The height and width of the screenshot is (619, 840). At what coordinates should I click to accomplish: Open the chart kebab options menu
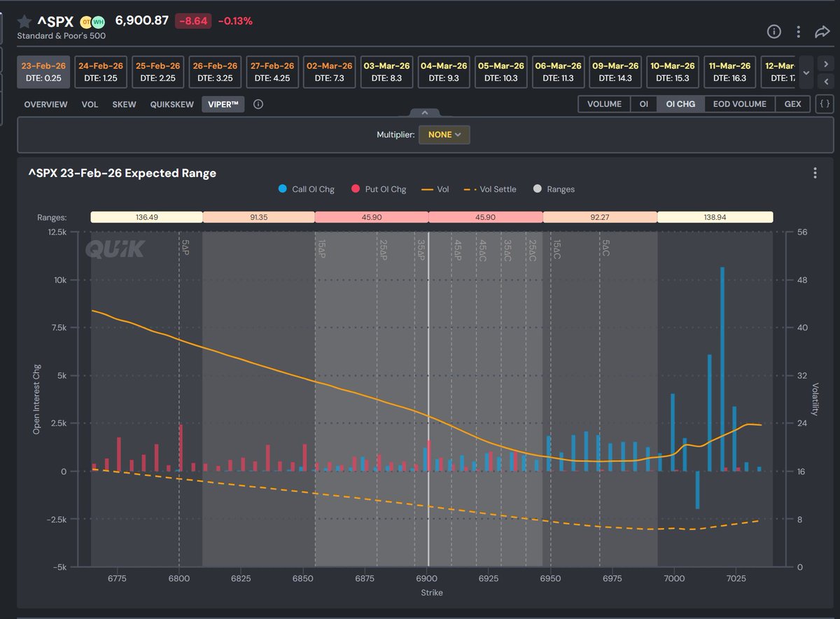coord(815,173)
